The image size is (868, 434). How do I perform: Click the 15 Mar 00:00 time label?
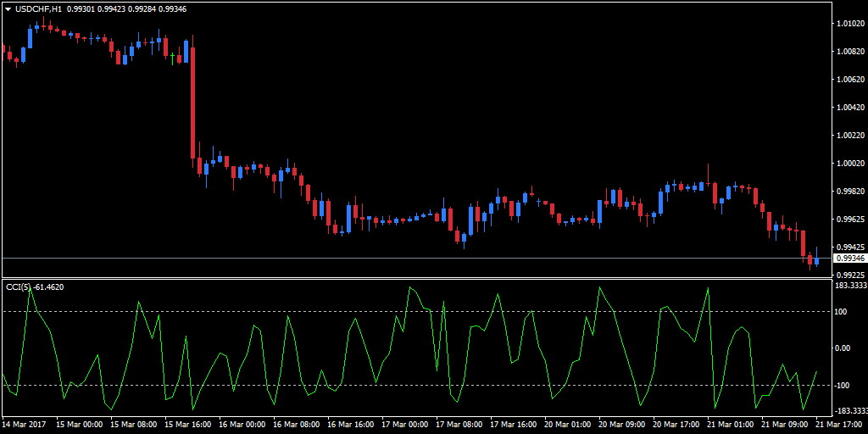pos(79,425)
